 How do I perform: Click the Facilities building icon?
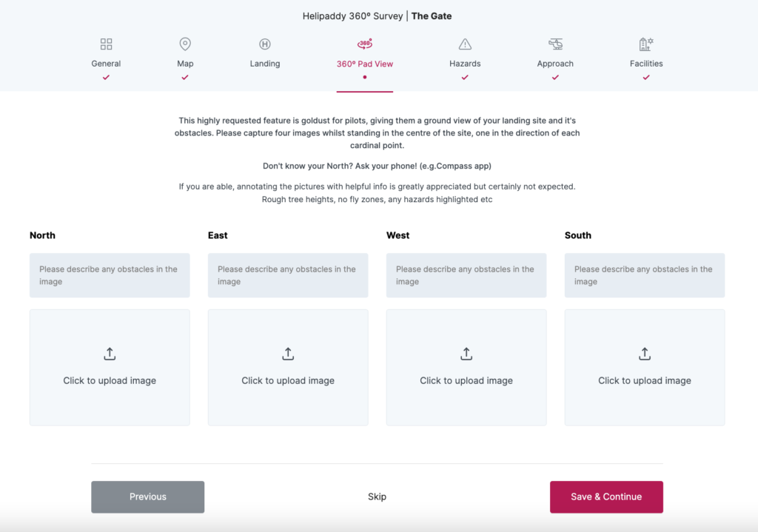(x=646, y=44)
